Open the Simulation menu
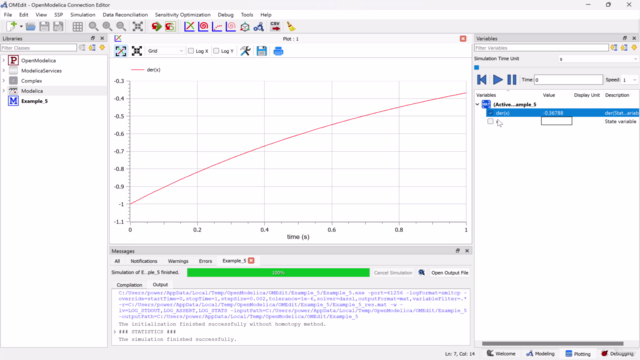Image resolution: width=640 pixels, height=360 pixels. [x=82, y=15]
